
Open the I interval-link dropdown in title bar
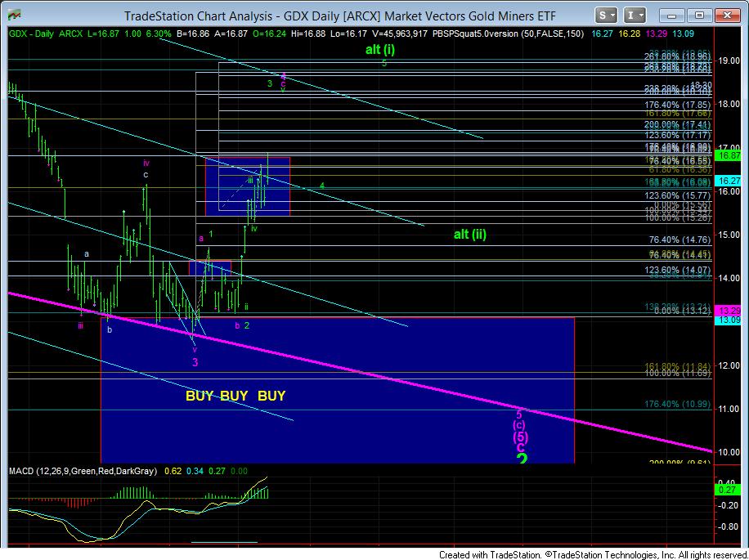[635, 16]
